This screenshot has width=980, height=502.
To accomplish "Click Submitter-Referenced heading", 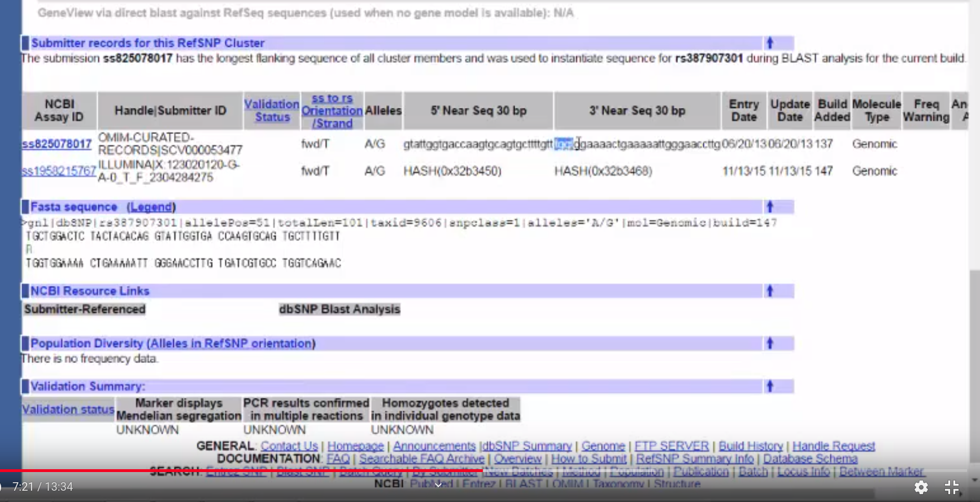I will click(x=85, y=309).
